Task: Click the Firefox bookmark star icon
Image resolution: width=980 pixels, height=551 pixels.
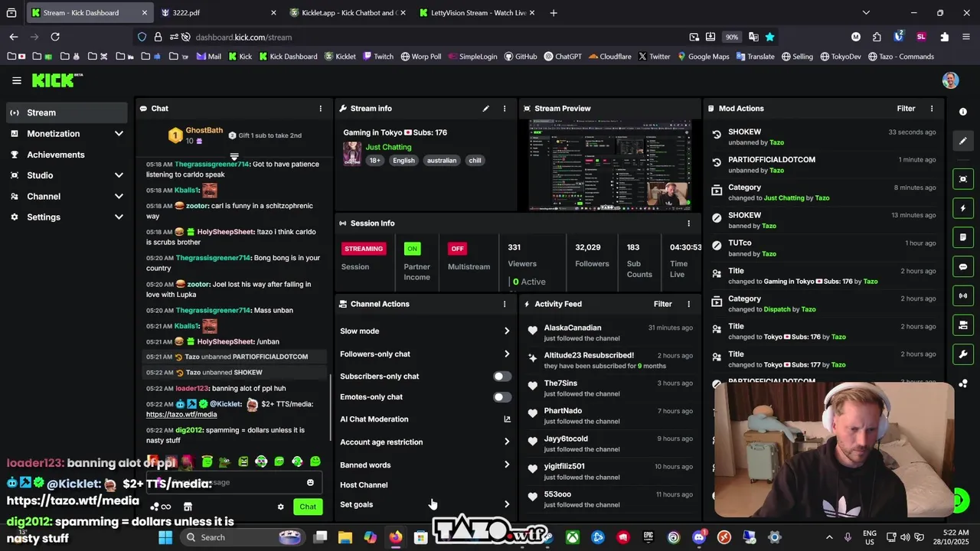Action: point(769,37)
